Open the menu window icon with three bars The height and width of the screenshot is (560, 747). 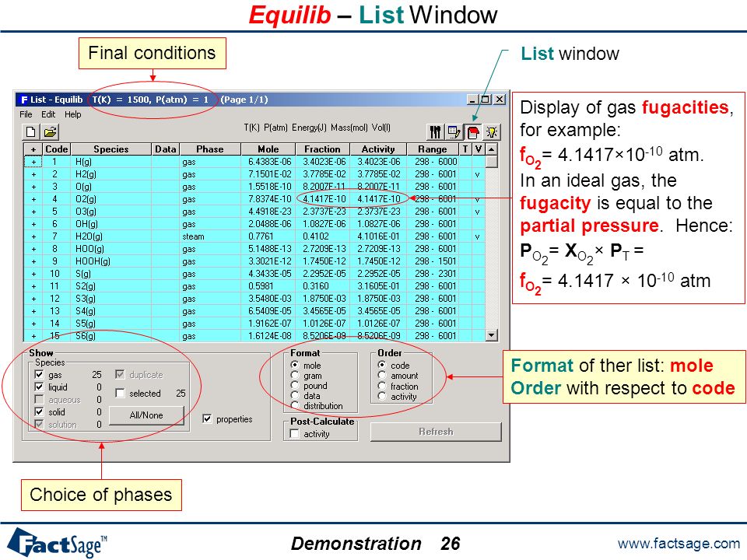(435, 132)
